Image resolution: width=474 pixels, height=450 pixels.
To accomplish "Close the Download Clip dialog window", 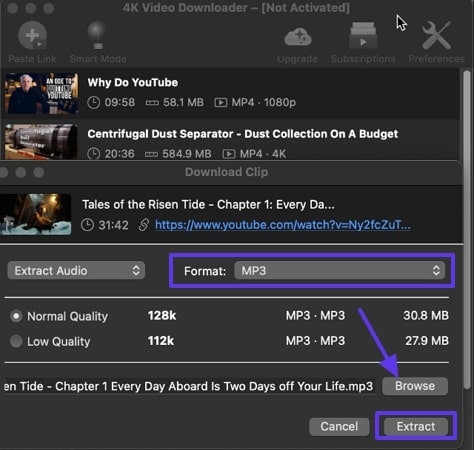I will click(4, 172).
